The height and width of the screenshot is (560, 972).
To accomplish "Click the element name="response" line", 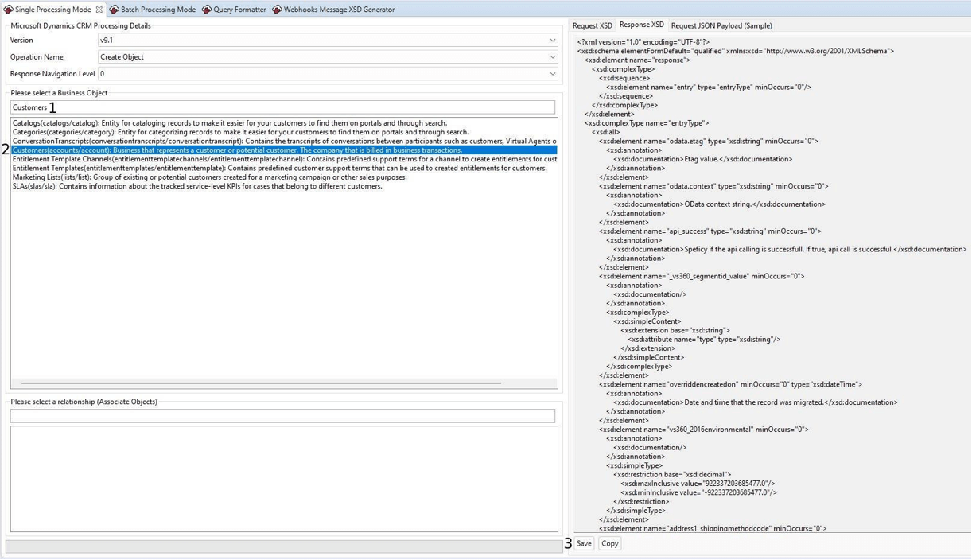I will pos(637,60).
